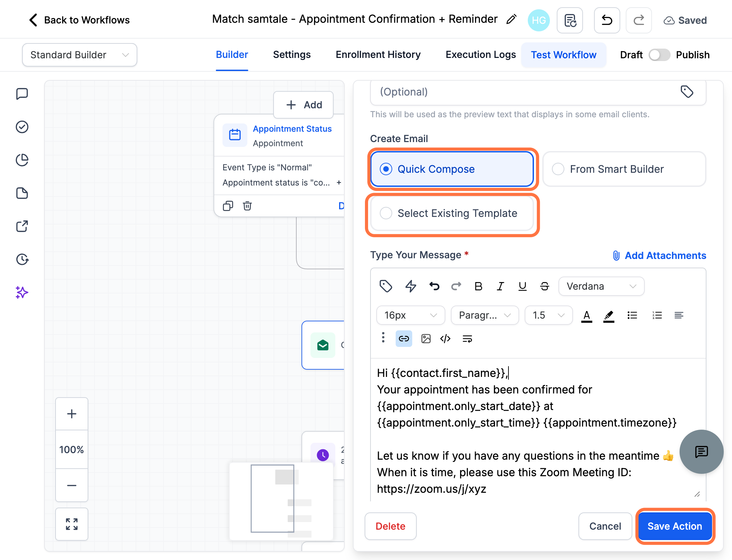Image resolution: width=732 pixels, height=560 pixels.
Task: Insert custom value tag in message toolbar
Action: coord(386,286)
